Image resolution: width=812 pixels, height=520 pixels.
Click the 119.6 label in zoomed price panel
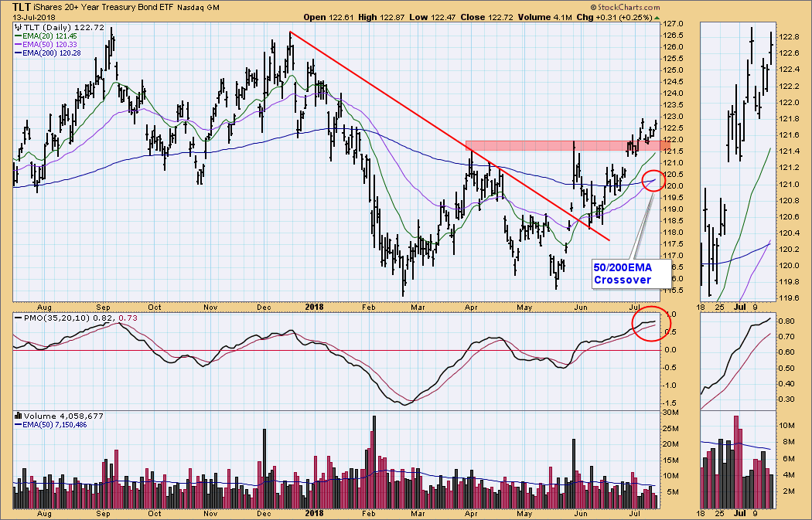(789, 298)
